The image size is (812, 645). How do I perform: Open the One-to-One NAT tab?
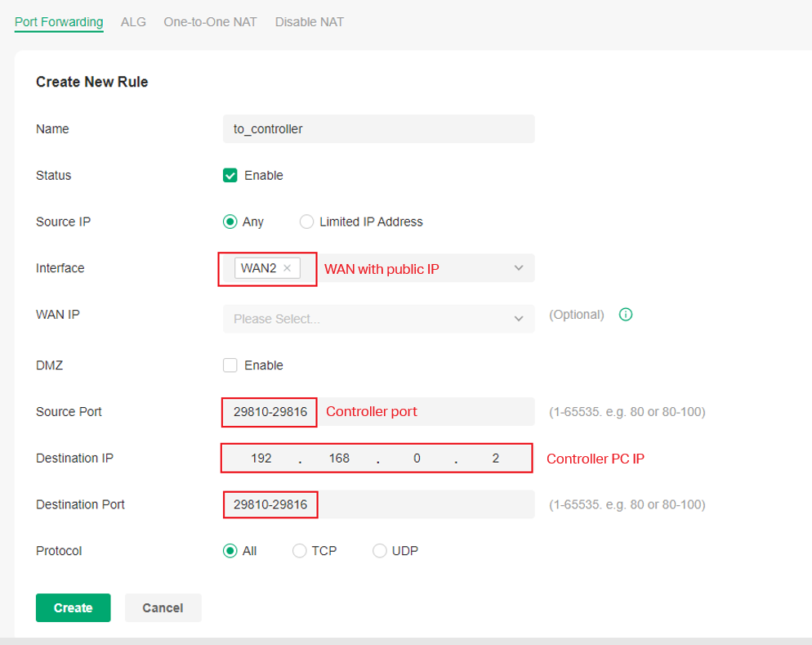[210, 22]
